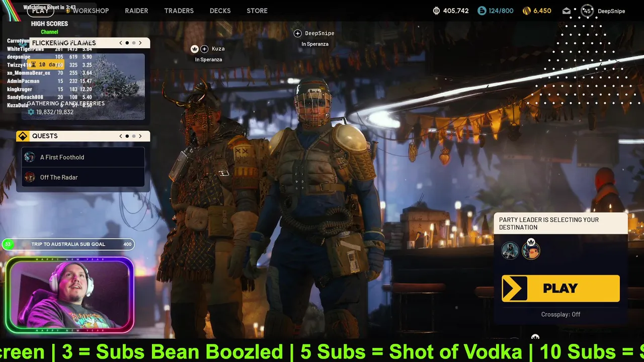The image size is (644, 362).
Task: Open the A First Foothold quest
Action: pyautogui.click(x=83, y=157)
